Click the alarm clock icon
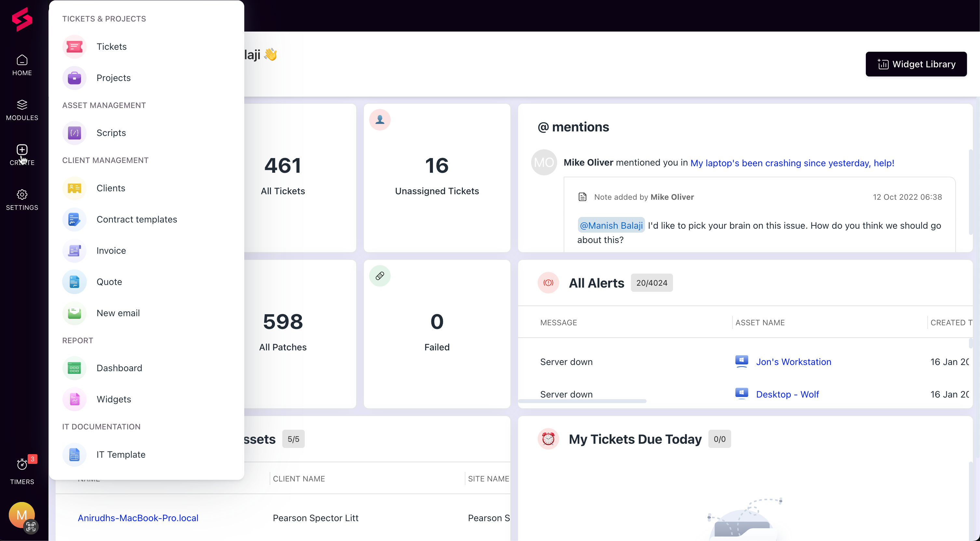Image resolution: width=980 pixels, height=541 pixels. point(548,439)
